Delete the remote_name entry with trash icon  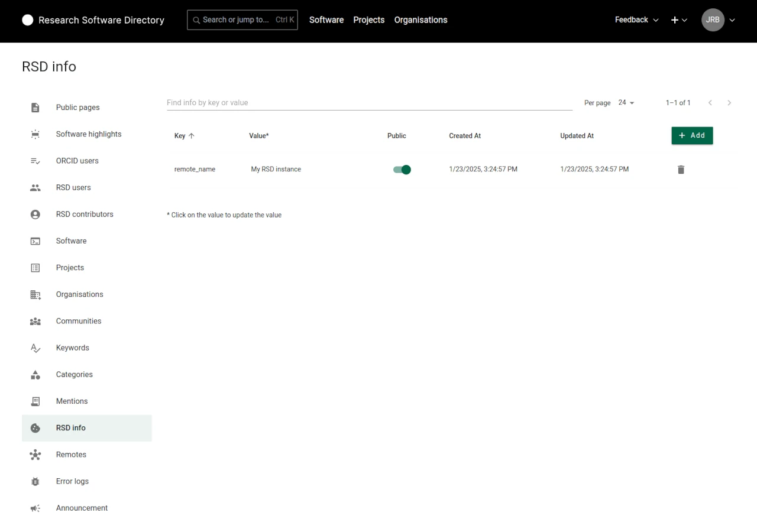click(x=681, y=170)
